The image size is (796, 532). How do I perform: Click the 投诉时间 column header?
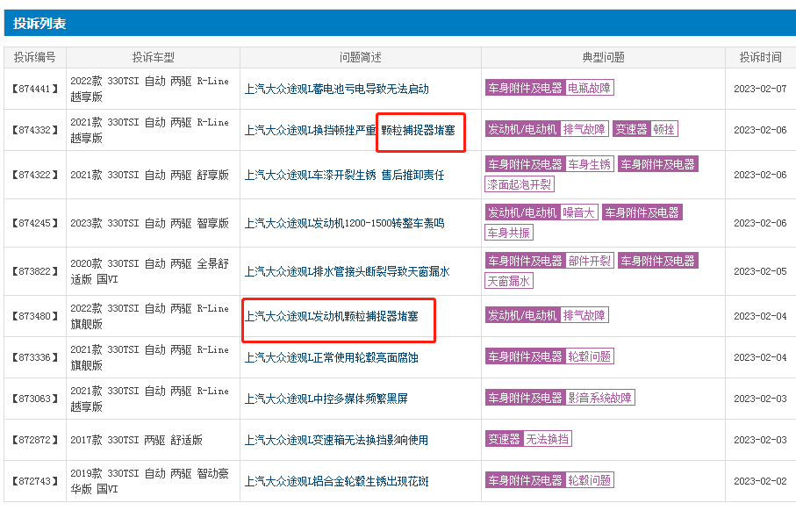(760, 57)
